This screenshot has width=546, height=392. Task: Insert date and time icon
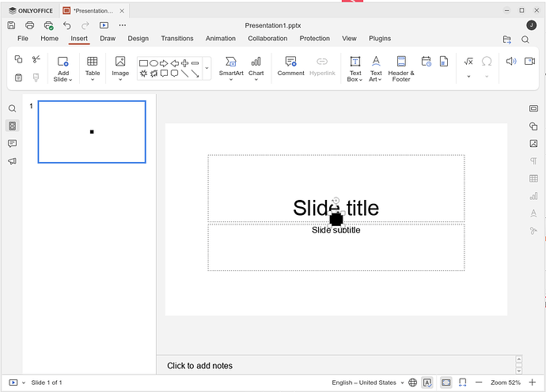[426, 61]
